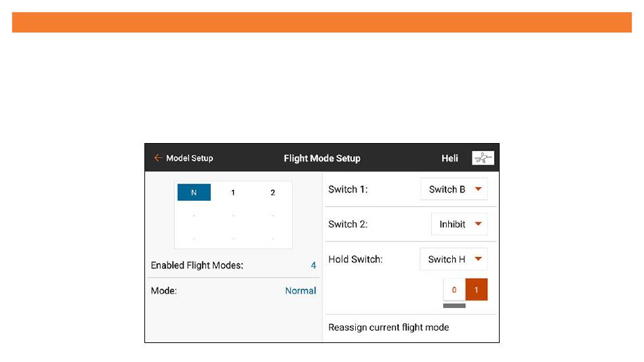644x362 pixels.
Task: Select hold switch position 1
Action: click(477, 289)
